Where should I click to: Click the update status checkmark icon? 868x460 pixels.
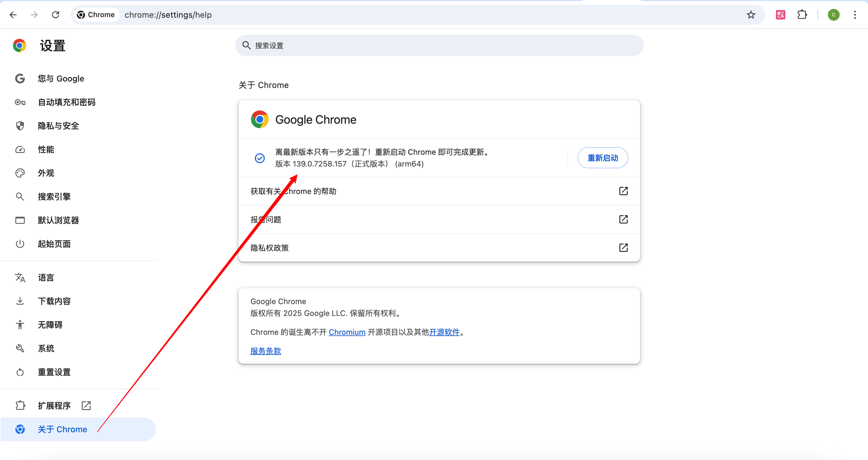click(x=260, y=158)
